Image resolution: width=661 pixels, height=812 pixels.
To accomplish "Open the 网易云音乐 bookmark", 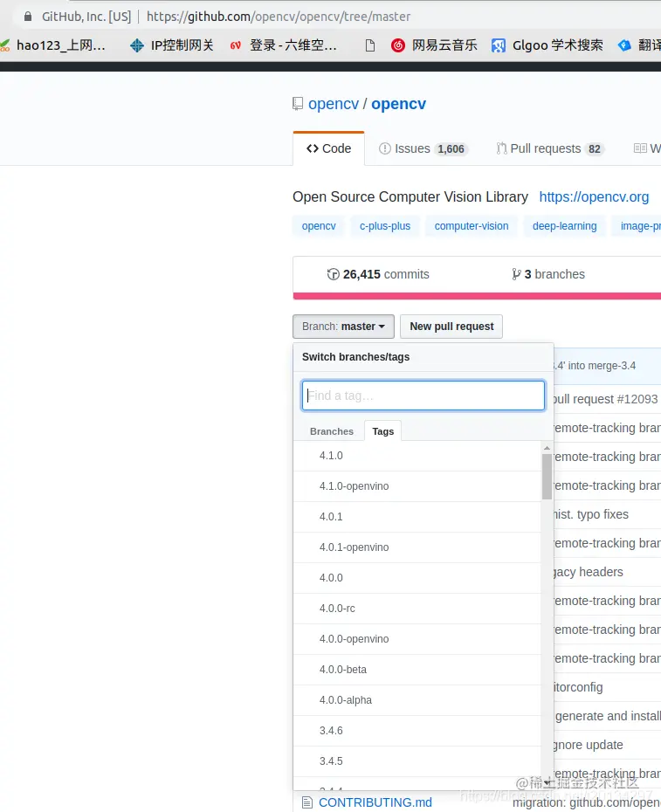I will click(434, 45).
